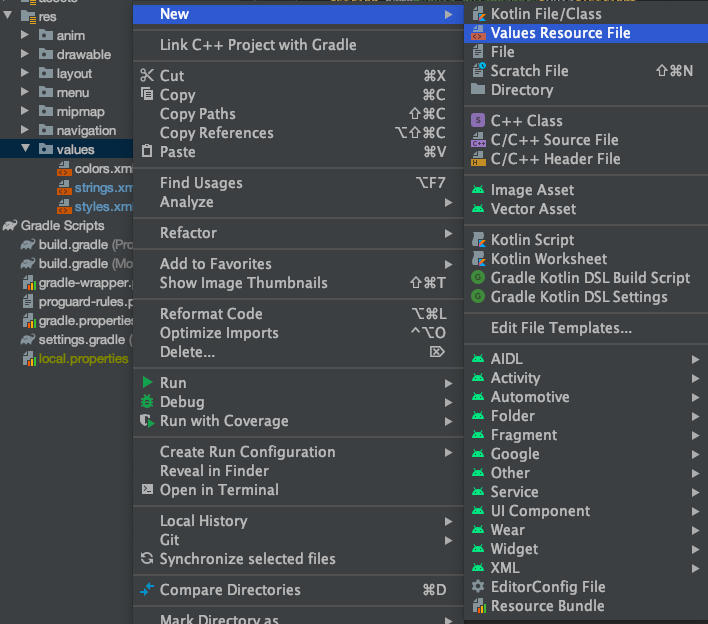
Task: Click the Gradle Kotlin DSL Settings icon
Action: coord(478,297)
